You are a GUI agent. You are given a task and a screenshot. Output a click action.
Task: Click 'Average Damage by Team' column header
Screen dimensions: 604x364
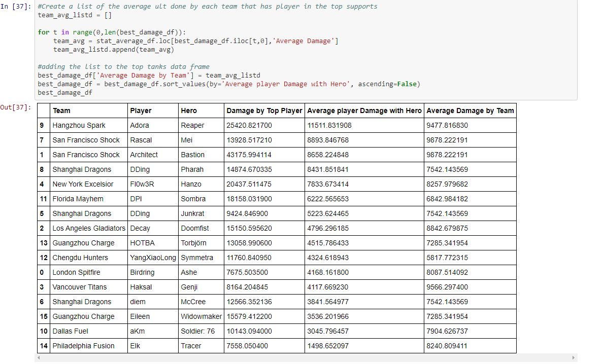click(469, 111)
